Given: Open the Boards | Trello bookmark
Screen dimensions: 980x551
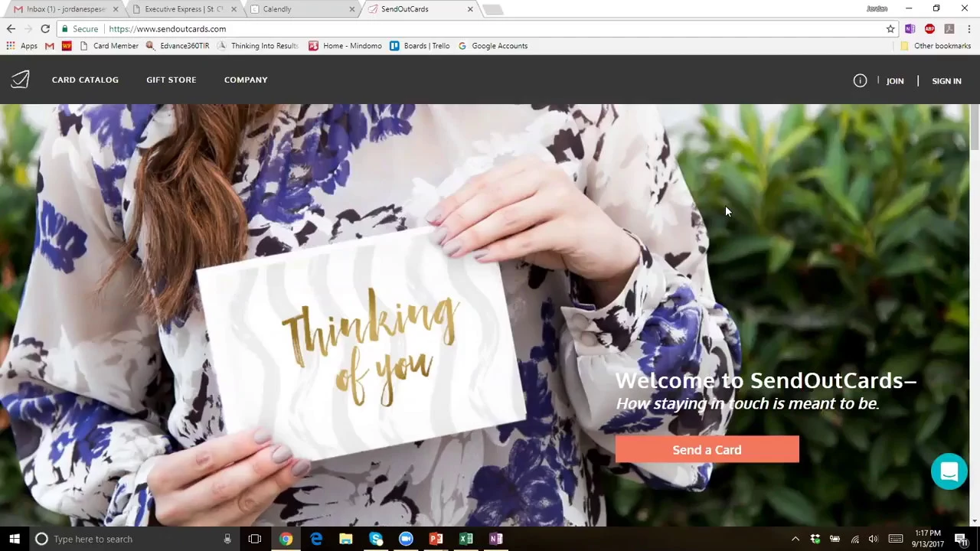Looking at the screenshot, I should 420,46.
